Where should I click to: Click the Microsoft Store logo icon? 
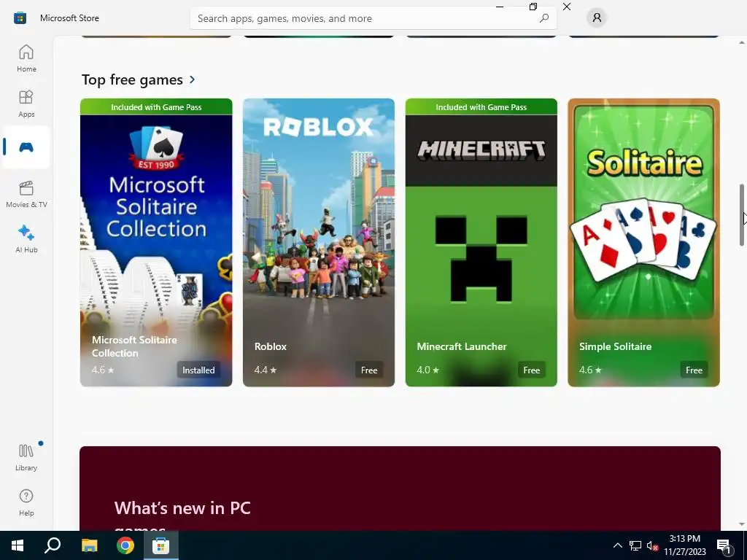20,18
